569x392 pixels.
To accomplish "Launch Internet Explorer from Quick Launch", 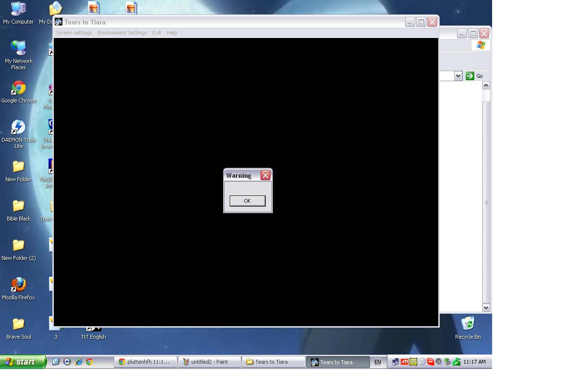I will pyautogui.click(x=78, y=362).
